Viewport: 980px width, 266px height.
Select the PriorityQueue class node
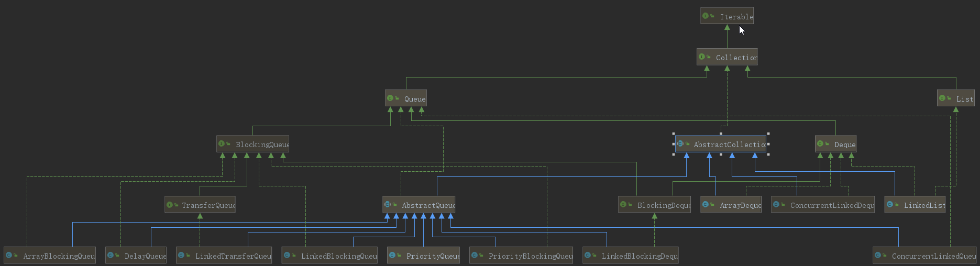point(424,256)
